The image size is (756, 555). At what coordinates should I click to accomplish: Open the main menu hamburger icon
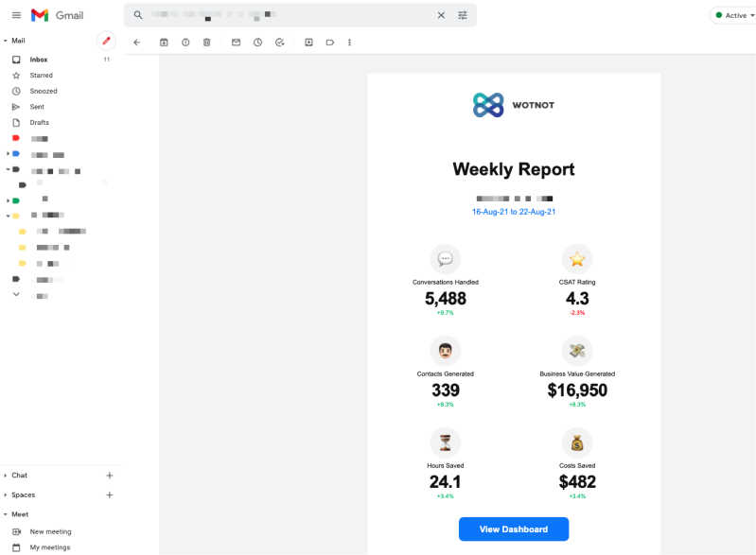click(x=16, y=15)
